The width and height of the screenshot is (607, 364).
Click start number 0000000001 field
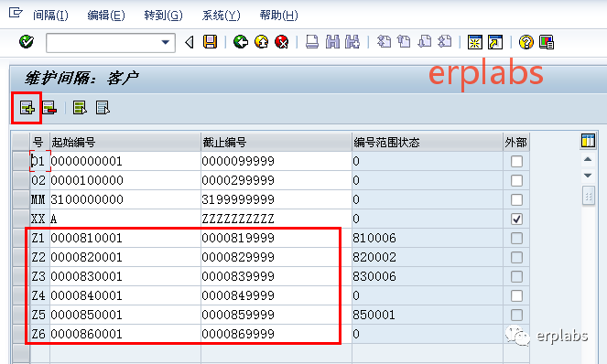tap(125, 161)
